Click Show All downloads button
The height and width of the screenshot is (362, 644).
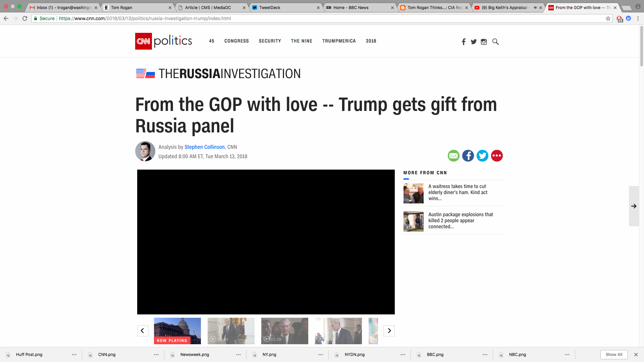coord(614,355)
